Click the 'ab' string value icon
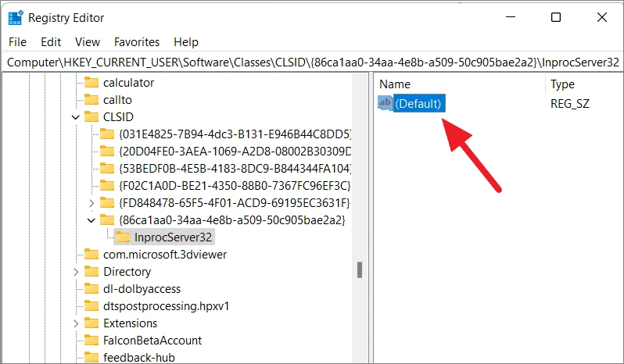This screenshot has height=364, width=624. coord(385,103)
